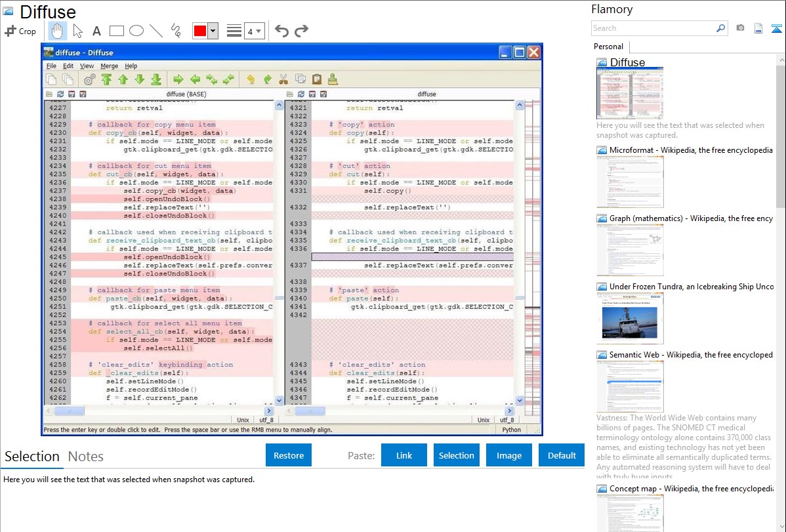Click the realign all gear icon
This screenshot has width=786, height=532.
point(90,79)
